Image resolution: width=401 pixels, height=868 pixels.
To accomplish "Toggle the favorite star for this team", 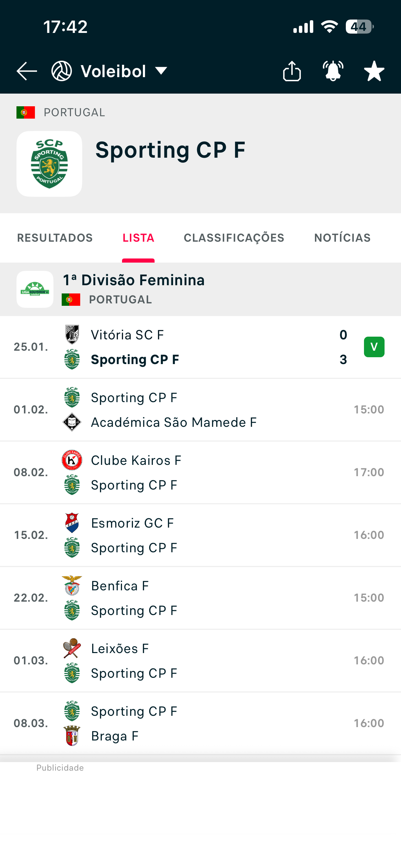I will click(x=374, y=71).
